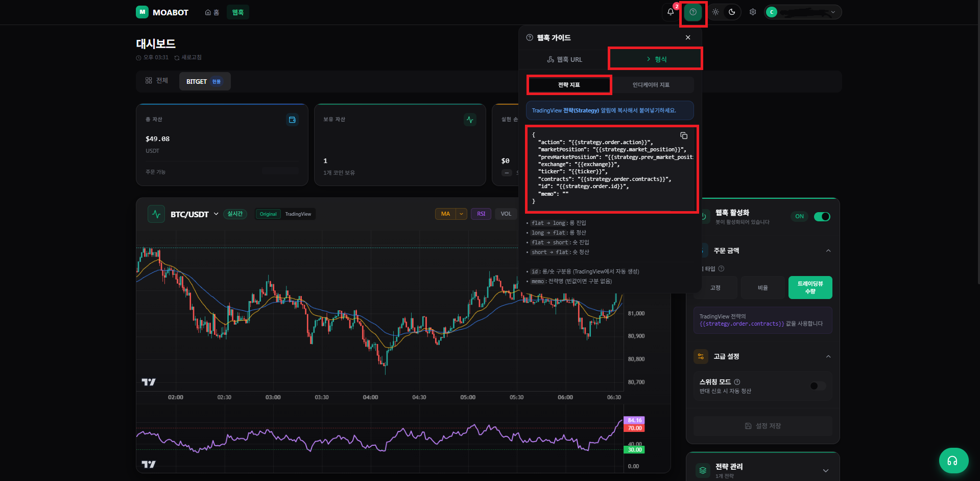Select the BITGET exchange tab
980x481 pixels.
pos(204,81)
